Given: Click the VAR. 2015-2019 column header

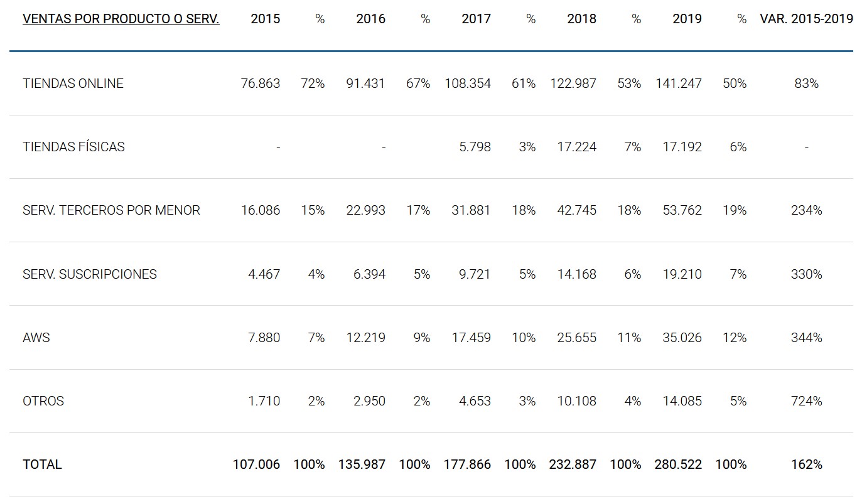Looking at the screenshot, I should (x=806, y=19).
